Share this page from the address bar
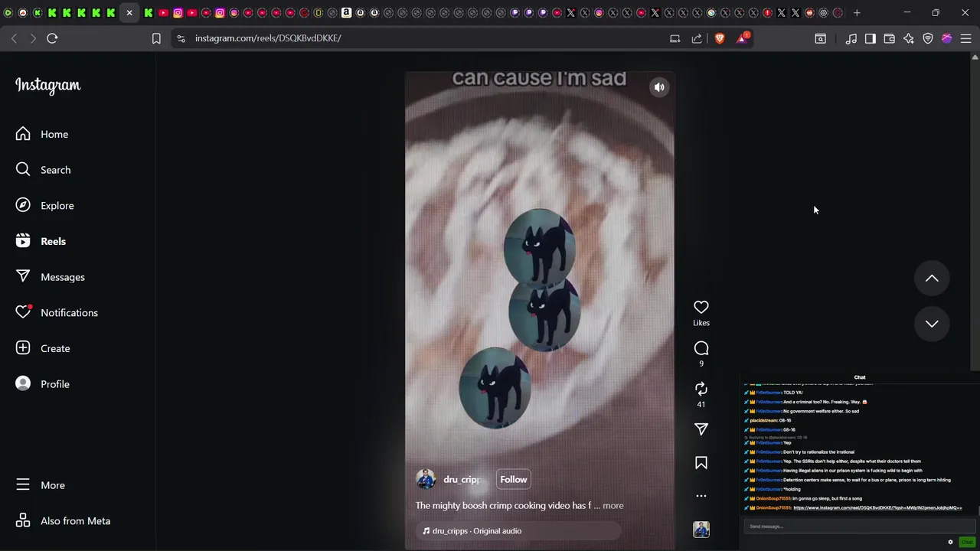Image resolution: width=980 pixels, height=551 pixels. [697, 38]
